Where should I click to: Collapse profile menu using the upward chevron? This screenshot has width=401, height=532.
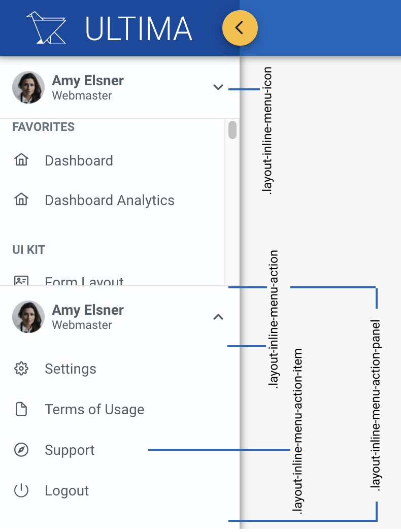click(x=218, y=317)
